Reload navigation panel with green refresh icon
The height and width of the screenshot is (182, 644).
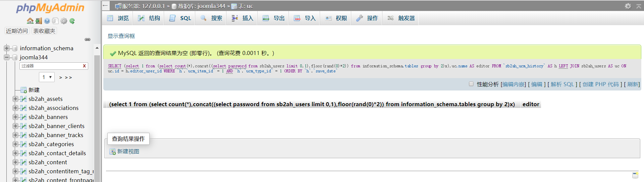[72, 21]
